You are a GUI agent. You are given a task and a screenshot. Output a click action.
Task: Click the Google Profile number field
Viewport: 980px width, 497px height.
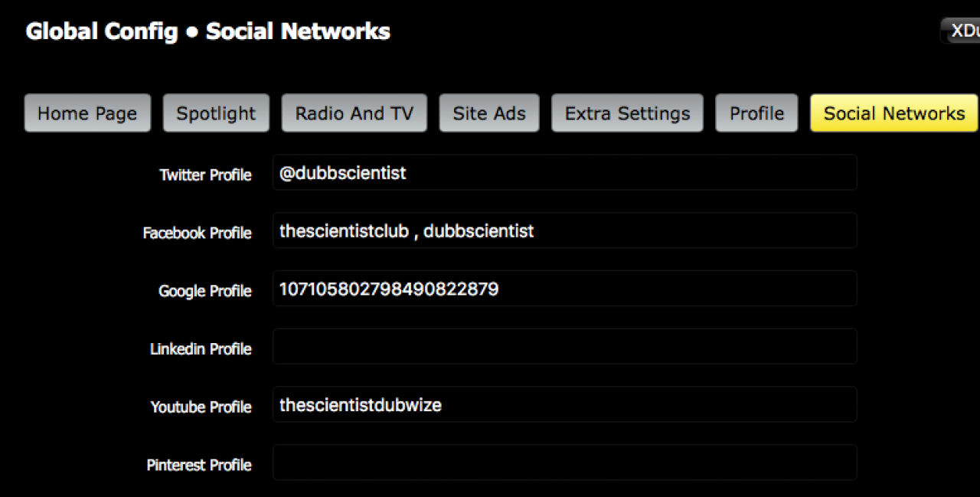click(x=564, y=289)
